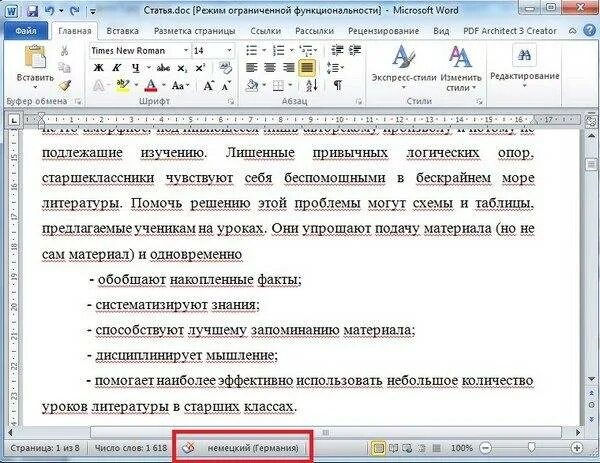
Task: Open the font size dropdown showing 14
Action: point(229,51)
